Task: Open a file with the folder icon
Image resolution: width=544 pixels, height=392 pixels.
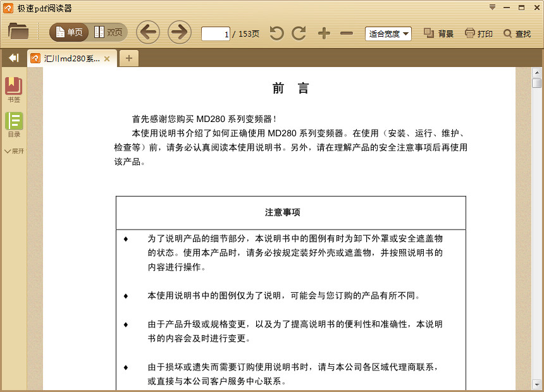Action: (18, 32)
